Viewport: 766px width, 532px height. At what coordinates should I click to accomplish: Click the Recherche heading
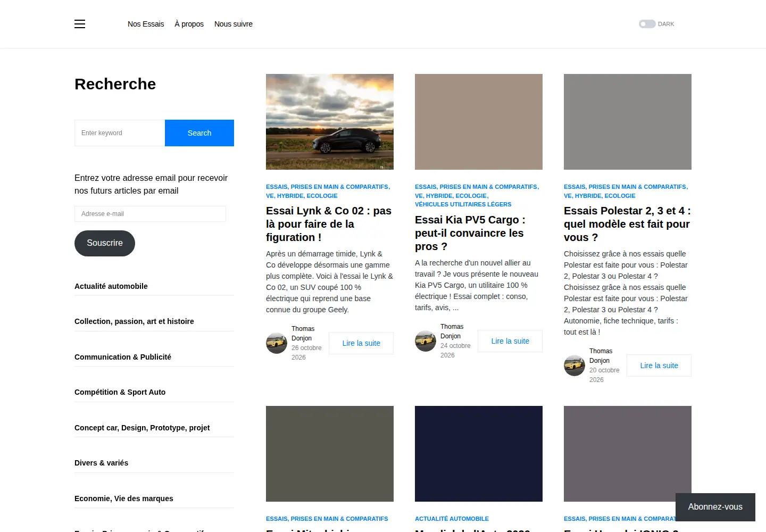[x=115, y=84]
